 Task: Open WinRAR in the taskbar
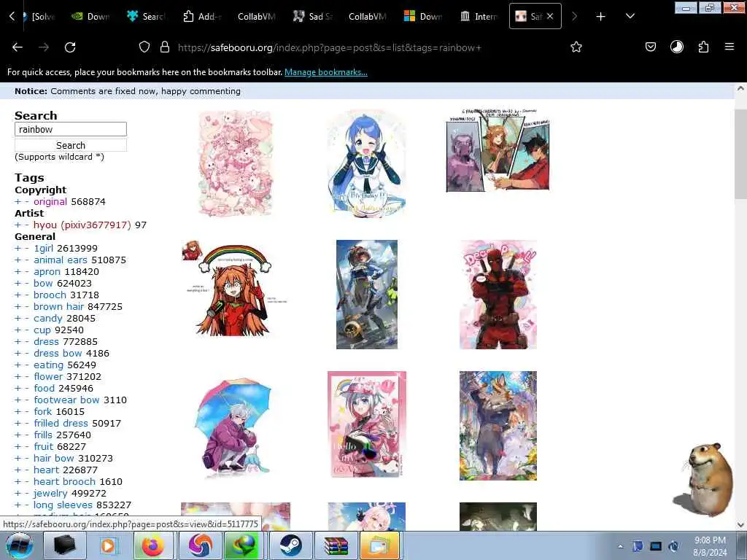pyautogui.click(x=336, y=545)
